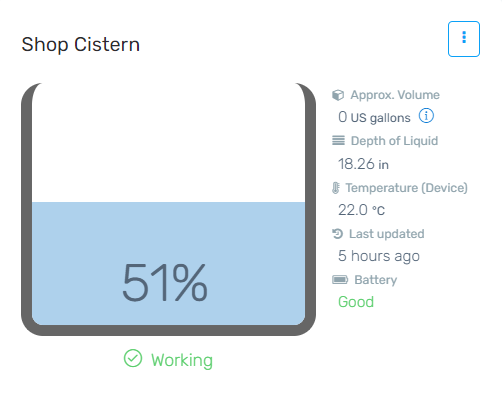Click the blue liquid area in tank
502x393 pixels.
(x=168, y=263)
